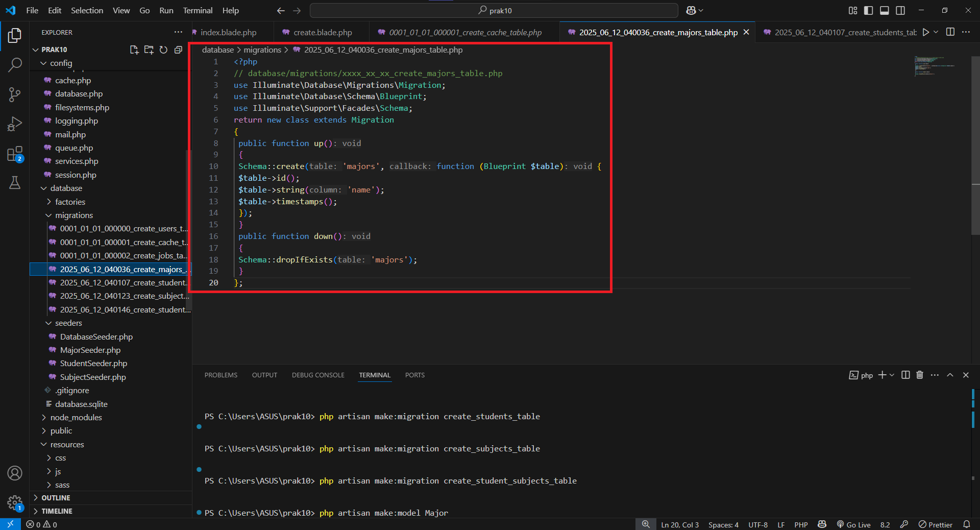Toggle the Secondary Sidebar visibility

[901, 10]
